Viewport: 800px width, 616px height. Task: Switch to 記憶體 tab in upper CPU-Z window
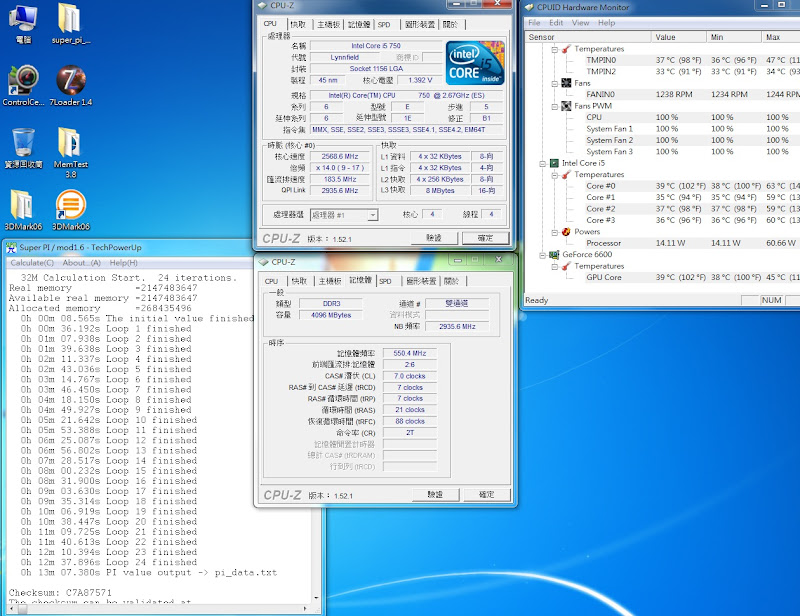[359, 24]
